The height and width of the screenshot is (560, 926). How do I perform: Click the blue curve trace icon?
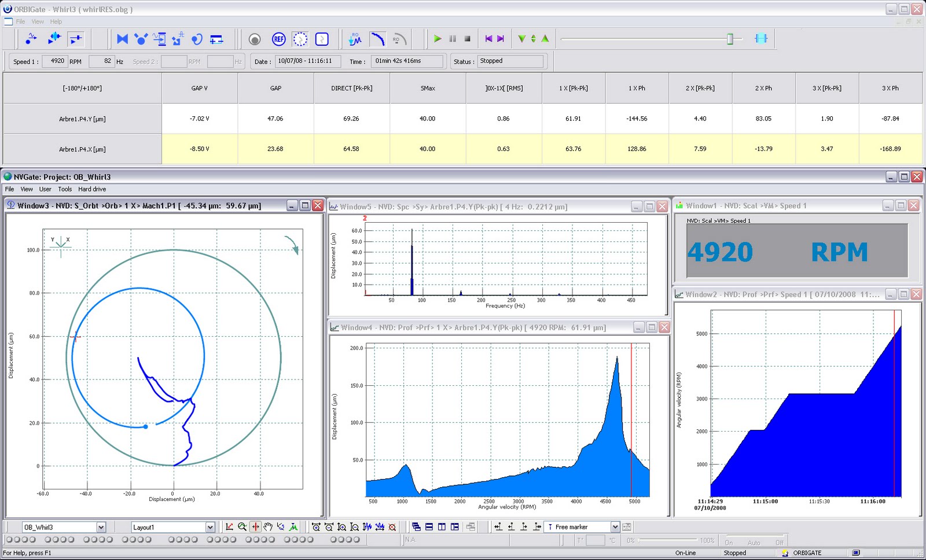click(377, 39)
